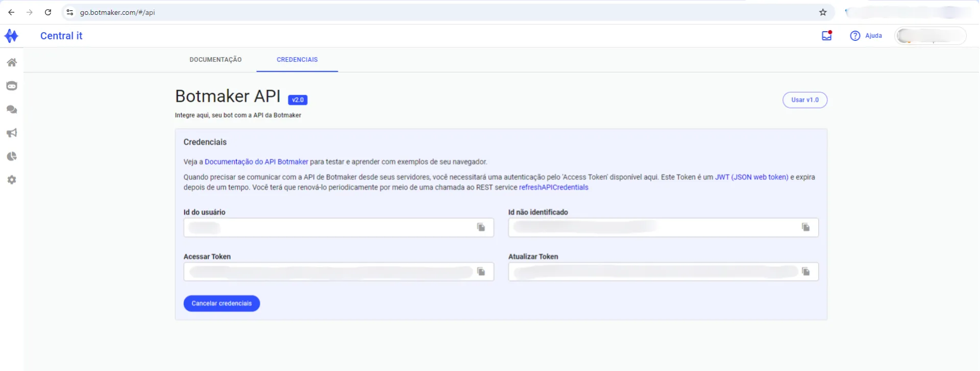Screen dimensions: 980x371
Task: Click the Id do usuário field
Action: 339,227
